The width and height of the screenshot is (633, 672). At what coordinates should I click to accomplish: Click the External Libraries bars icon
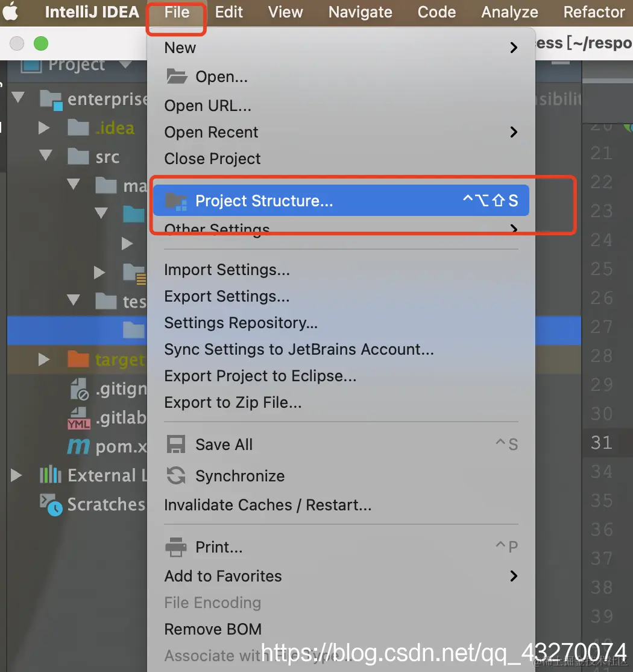(51, 474)
